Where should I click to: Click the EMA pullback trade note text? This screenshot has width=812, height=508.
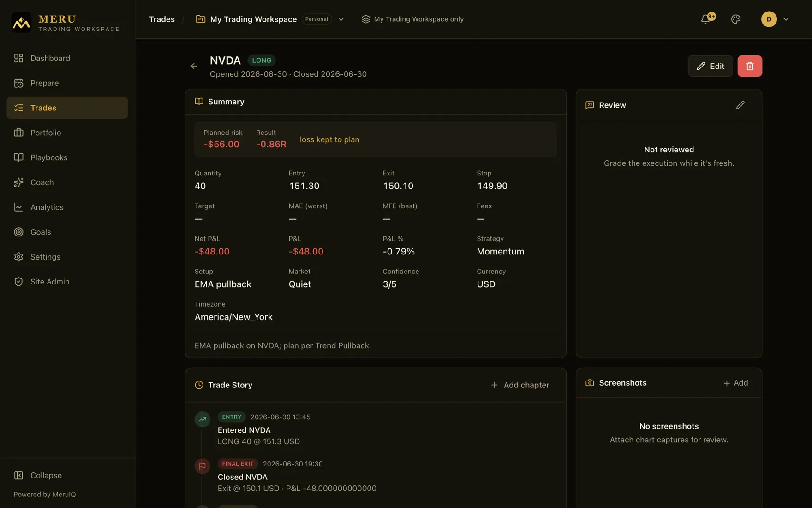point(283,345)
